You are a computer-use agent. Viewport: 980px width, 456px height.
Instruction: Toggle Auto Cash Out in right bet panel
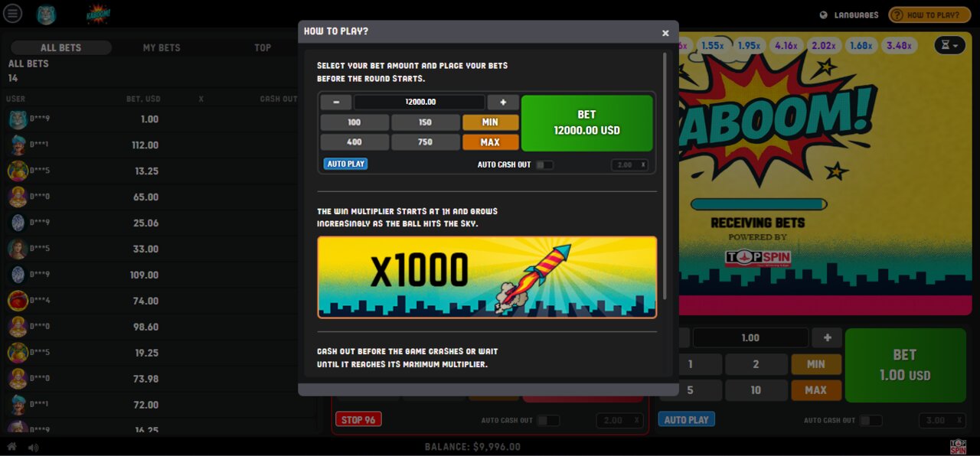(871, 420)
